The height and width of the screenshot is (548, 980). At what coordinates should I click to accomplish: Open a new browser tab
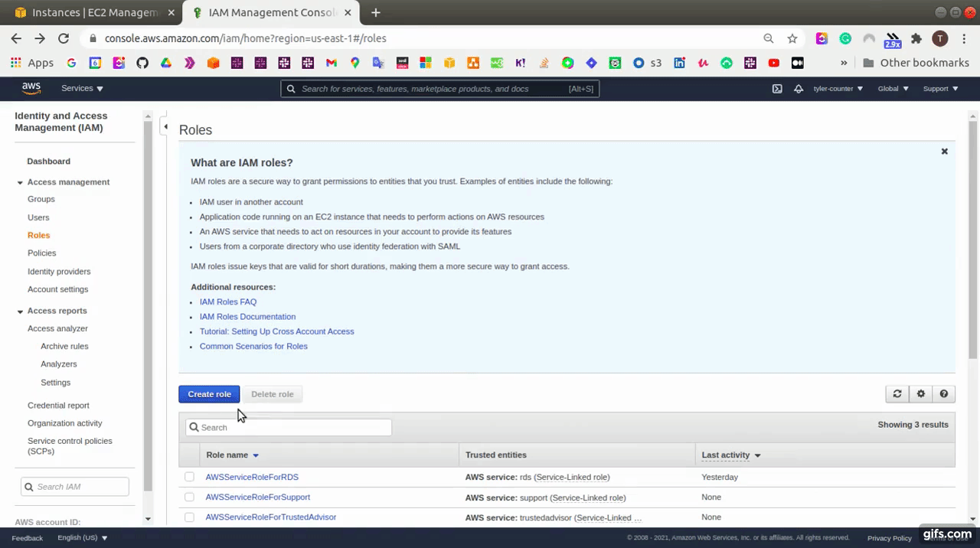(376, 13)
